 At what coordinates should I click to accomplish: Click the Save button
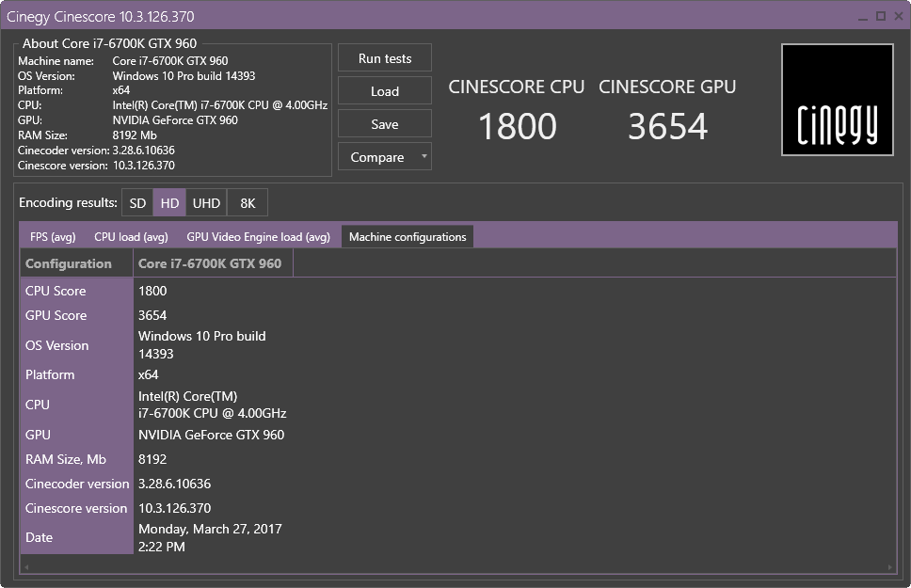[x=385, y=124]
